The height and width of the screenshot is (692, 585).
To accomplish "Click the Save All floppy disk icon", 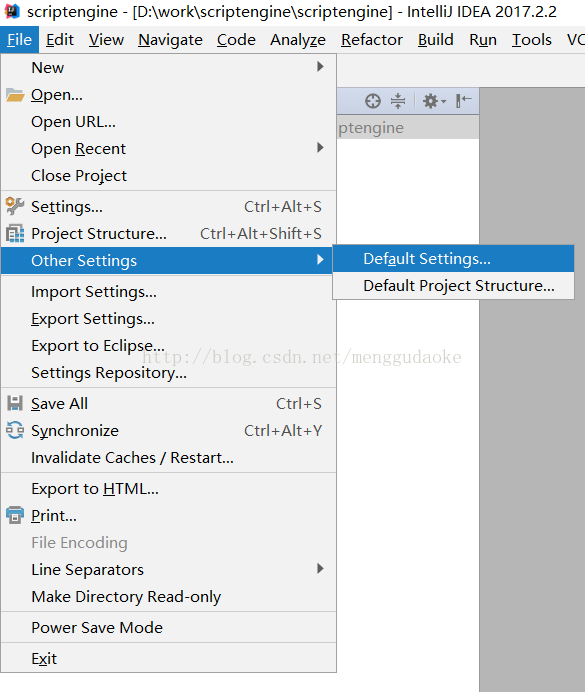I will pyautogui.click(x=15, y=403).
